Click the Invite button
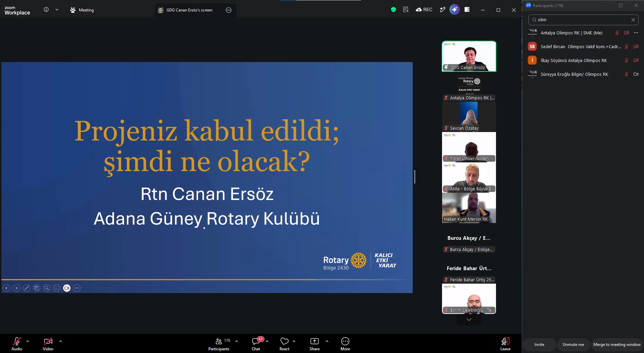This screenshot has height=353, width=644. (539, 345)
